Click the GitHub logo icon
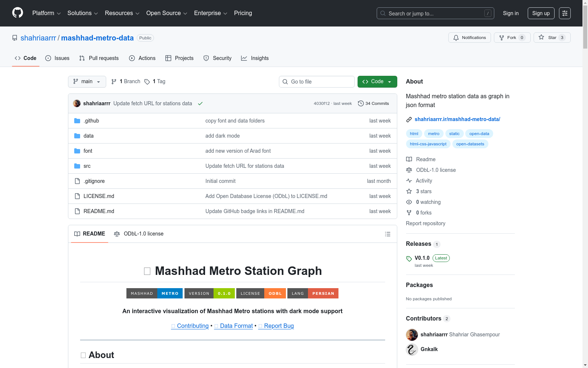 (x=18, y=13)
